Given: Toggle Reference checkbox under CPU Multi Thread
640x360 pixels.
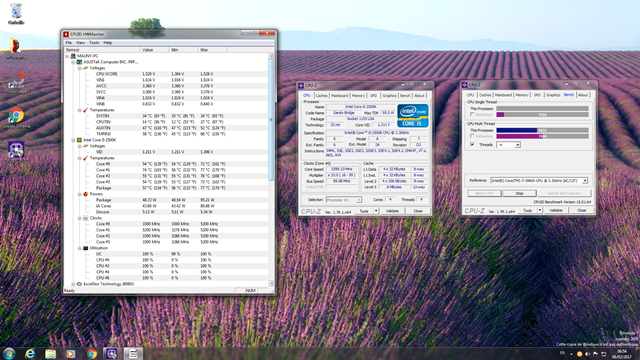Looking at the screenshot, I should click(x=472, y=136).
